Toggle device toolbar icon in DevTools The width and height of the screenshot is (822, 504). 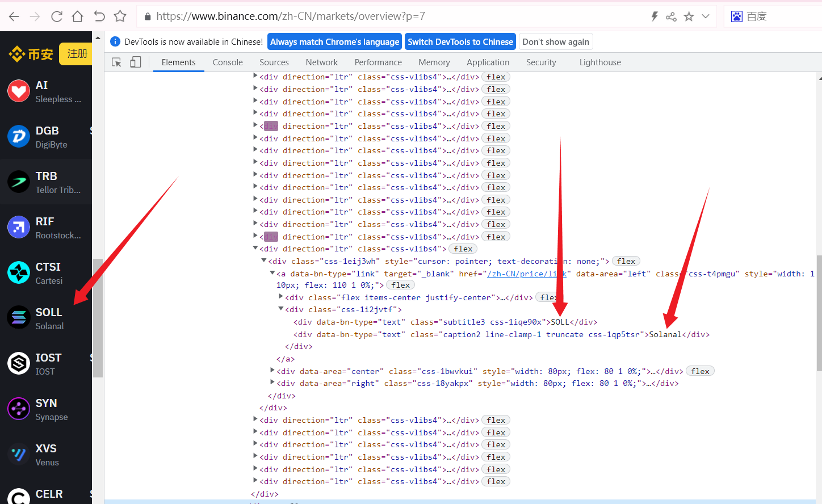[x=136, y=62]
